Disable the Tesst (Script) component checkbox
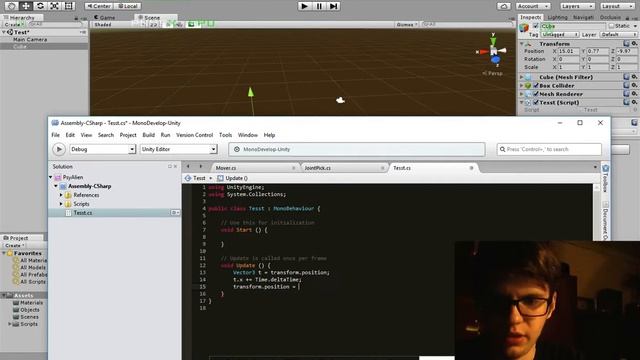640x360 pixels. [536, 102]
